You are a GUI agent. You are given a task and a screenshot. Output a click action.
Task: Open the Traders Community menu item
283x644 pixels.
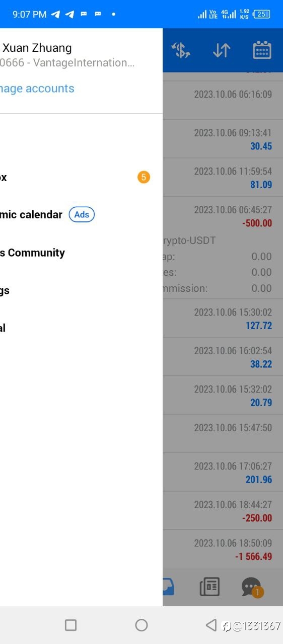pyautogui.click(x=33, y=253)
